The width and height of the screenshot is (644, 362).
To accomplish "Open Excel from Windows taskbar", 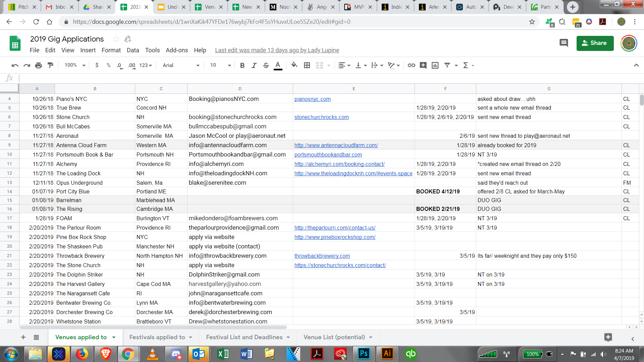I will coord(223,354).
